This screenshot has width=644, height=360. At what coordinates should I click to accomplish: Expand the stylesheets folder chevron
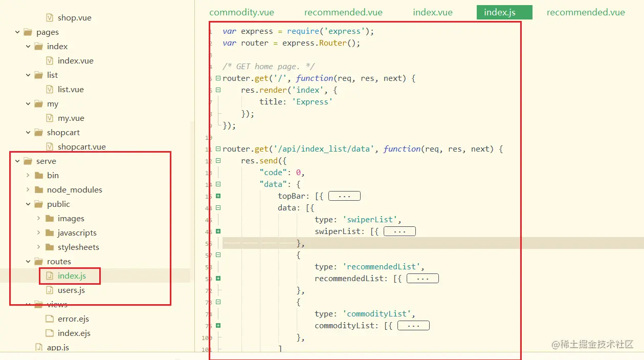tap(39, 247)
